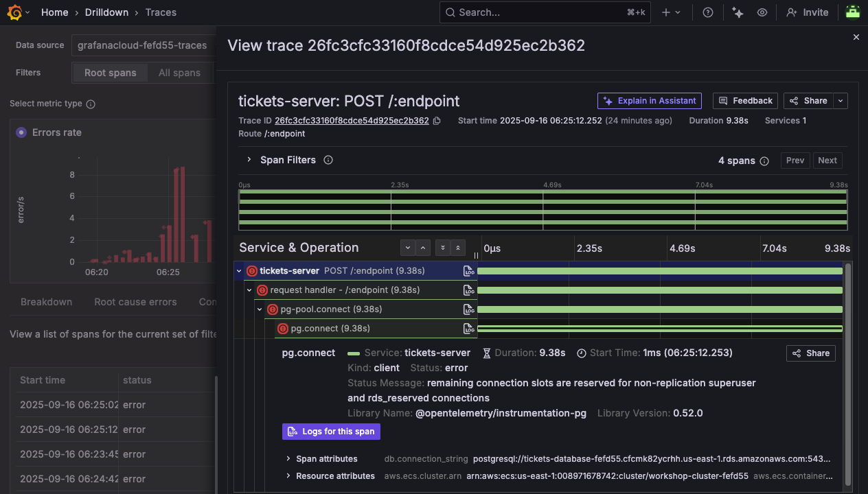
Task: Open the help question mark icon
Action: coord(708,12)
